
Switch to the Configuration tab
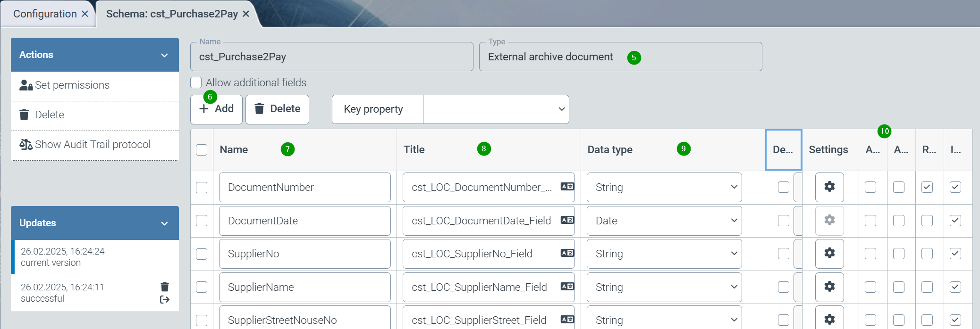pyautogui.click(x=45, y=14)
